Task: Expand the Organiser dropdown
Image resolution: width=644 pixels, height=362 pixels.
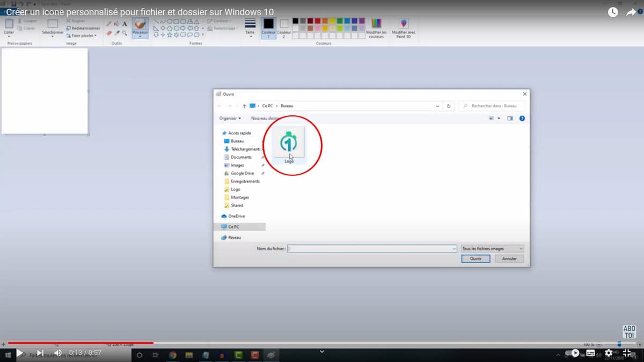Action: pos(230,118)
